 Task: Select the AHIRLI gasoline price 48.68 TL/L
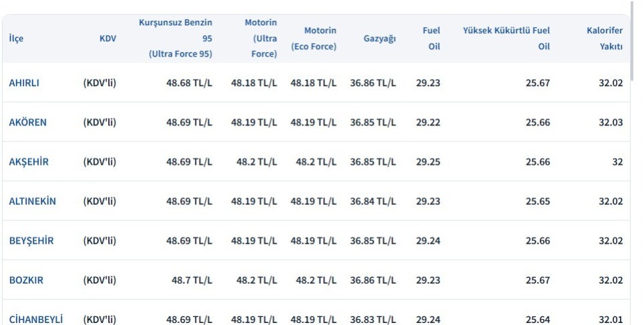point(189,83)
